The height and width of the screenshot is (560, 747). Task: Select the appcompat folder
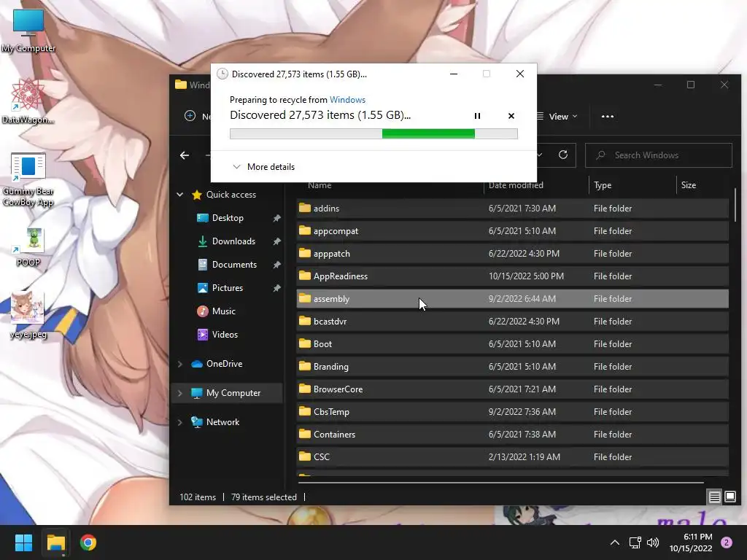click(512, 231)
